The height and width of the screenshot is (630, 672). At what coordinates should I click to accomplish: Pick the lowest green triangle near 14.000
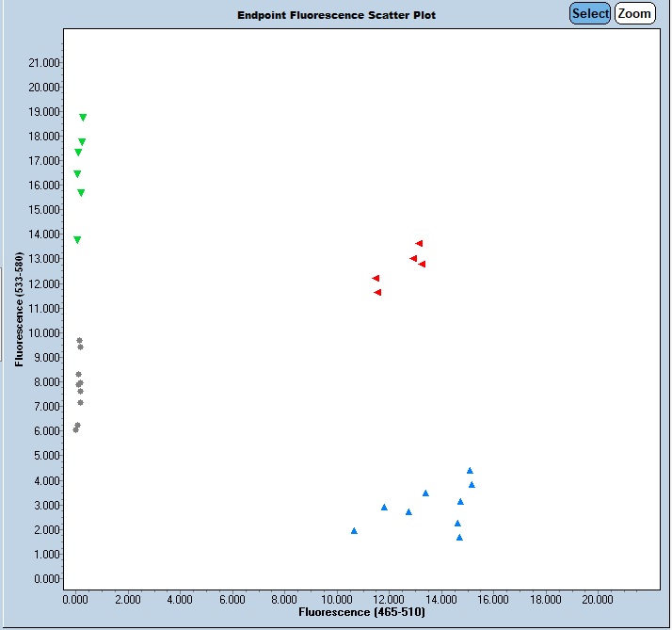[77, 240]
